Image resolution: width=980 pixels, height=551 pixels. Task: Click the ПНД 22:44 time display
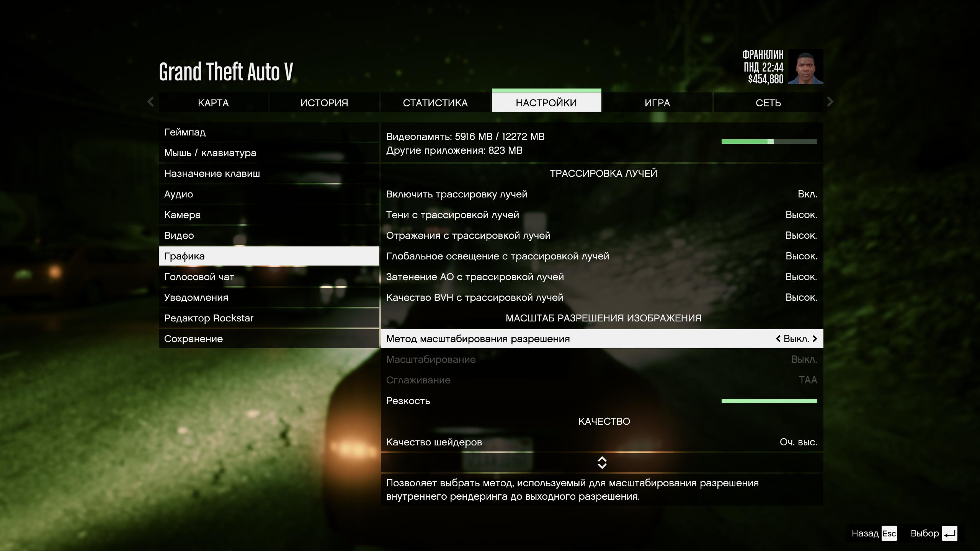pyautogui.click(x=764, y=67)
